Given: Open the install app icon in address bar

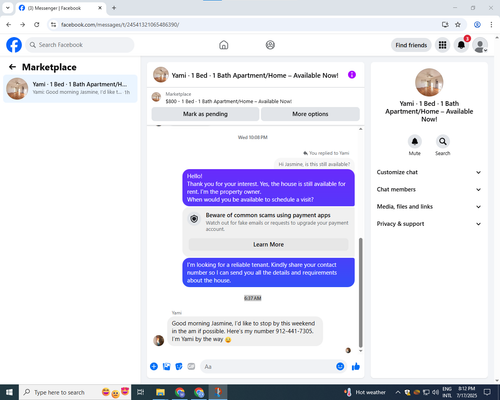Looking at the screenshot, I should [445, 25].
